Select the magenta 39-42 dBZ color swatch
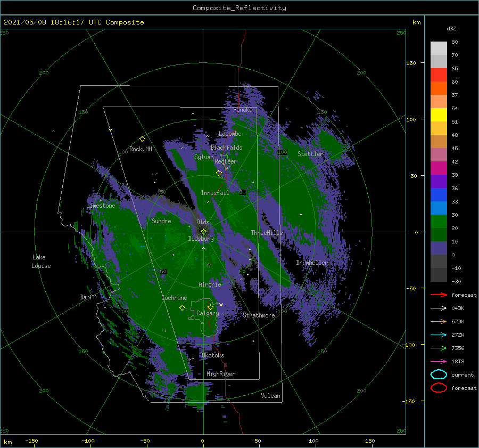The width and height of the screenshot is (479, 448). (439, 168)
